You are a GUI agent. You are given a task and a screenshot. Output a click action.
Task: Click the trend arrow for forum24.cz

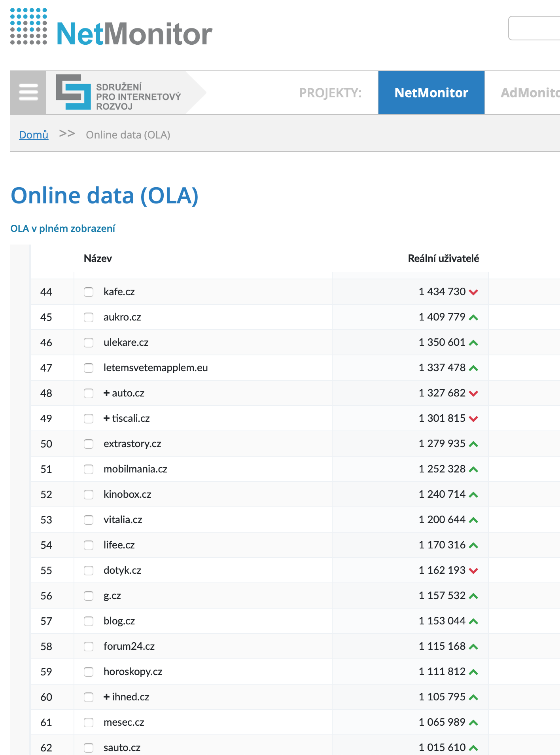point(473,647)
